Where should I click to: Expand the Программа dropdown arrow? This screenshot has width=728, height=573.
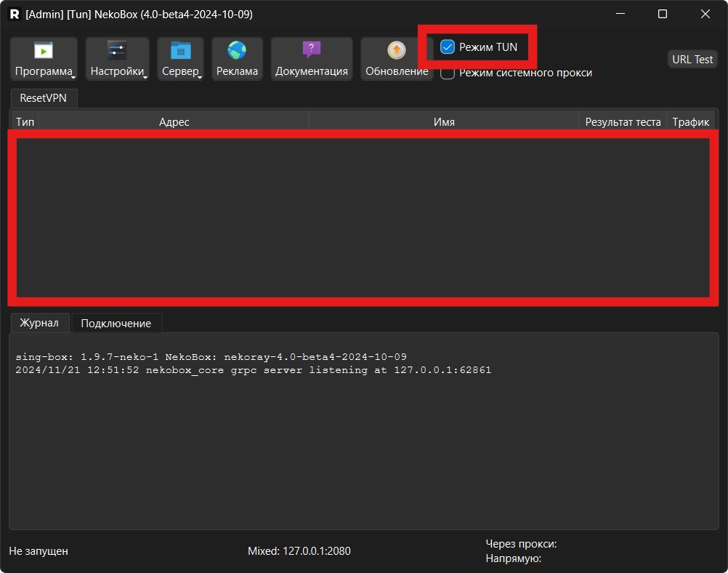pos(73,75)
